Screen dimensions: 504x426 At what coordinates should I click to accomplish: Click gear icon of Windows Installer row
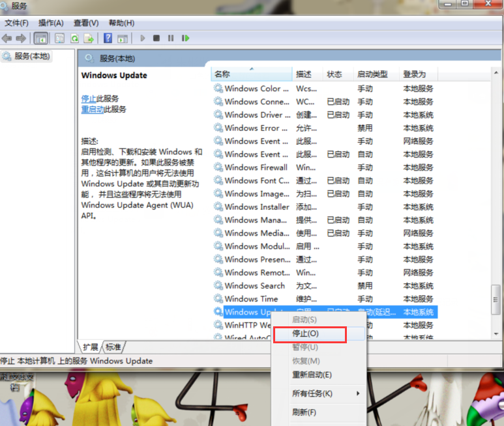(x=218, y=206)
